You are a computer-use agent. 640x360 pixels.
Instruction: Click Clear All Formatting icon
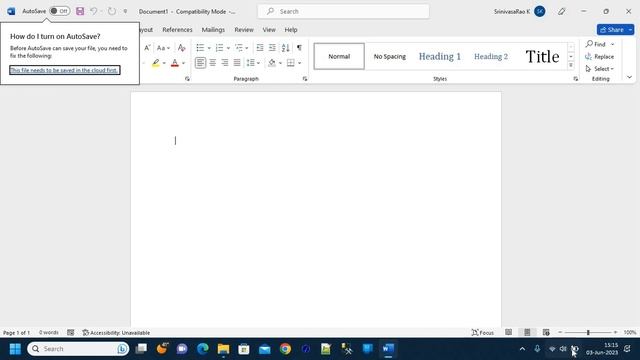point(182,48)
